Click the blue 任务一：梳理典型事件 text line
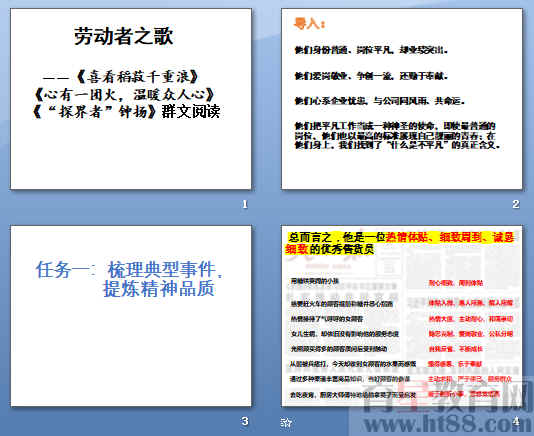This screenshot has height=436, width=534. tap(129, 270)
